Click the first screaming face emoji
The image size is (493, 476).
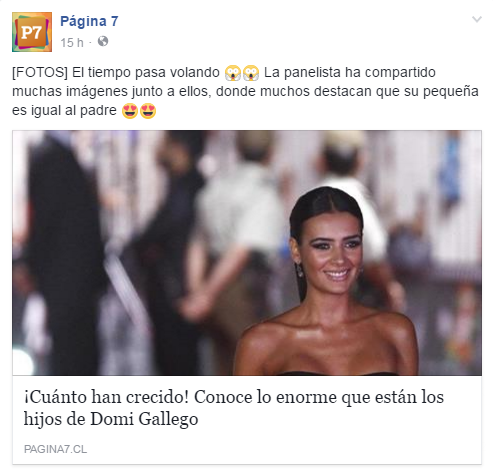pos(233,73)
